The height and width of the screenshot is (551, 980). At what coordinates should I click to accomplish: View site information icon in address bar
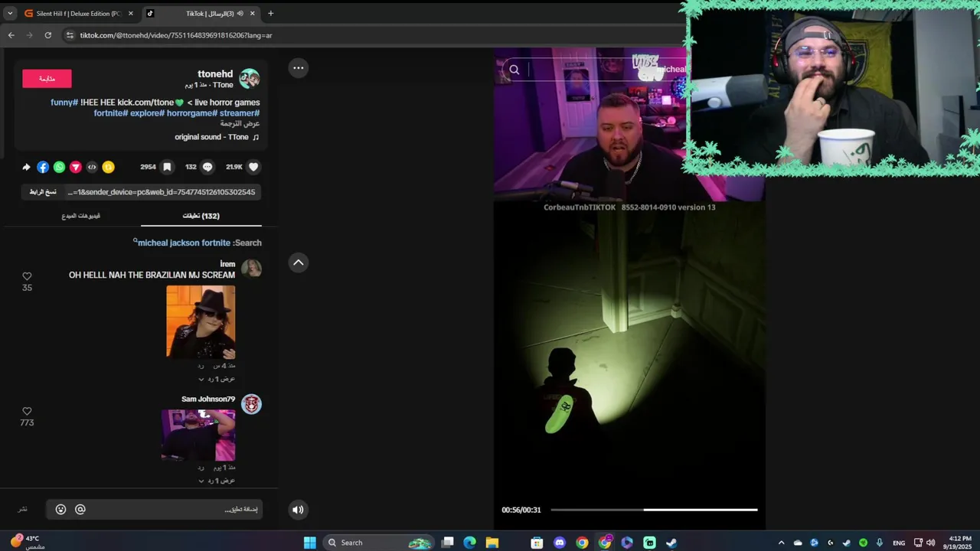(70, 35)
